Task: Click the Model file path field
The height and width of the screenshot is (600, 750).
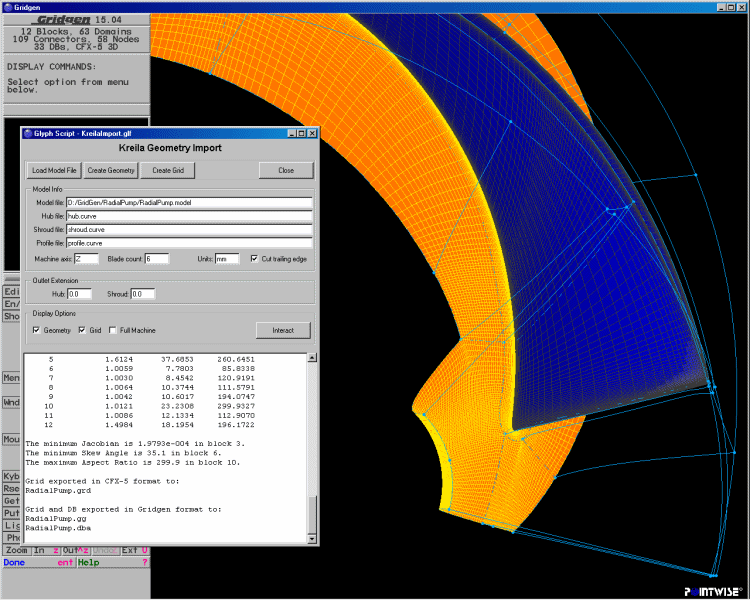Action: pyautogui.click(x=189, y=203)
